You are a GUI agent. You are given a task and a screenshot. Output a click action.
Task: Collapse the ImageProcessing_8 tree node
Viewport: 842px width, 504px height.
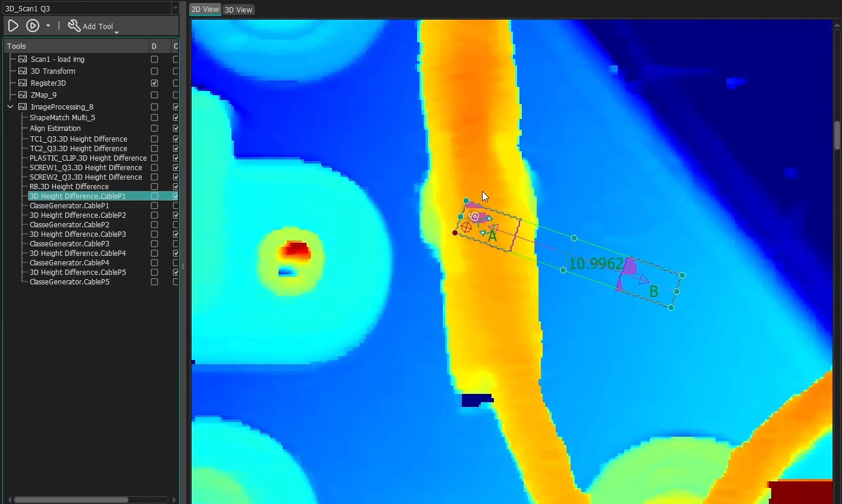pyautogui.click(x=10, y=107)
